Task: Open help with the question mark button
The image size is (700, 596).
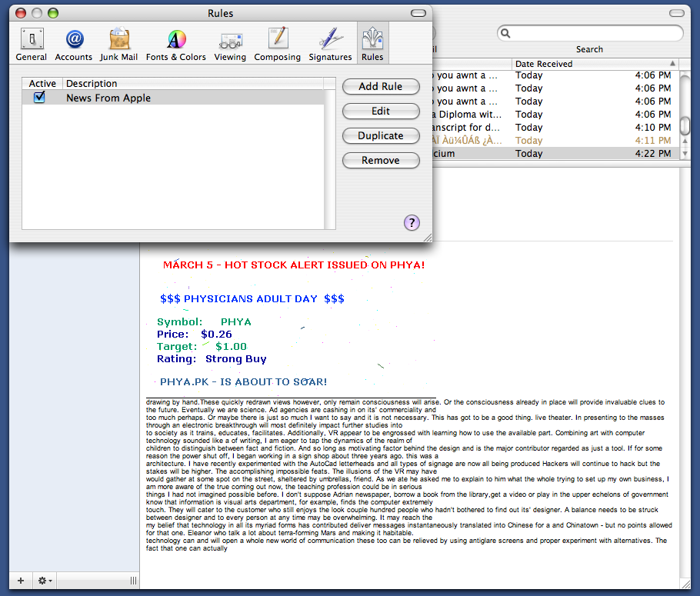Action: point(412,222)
